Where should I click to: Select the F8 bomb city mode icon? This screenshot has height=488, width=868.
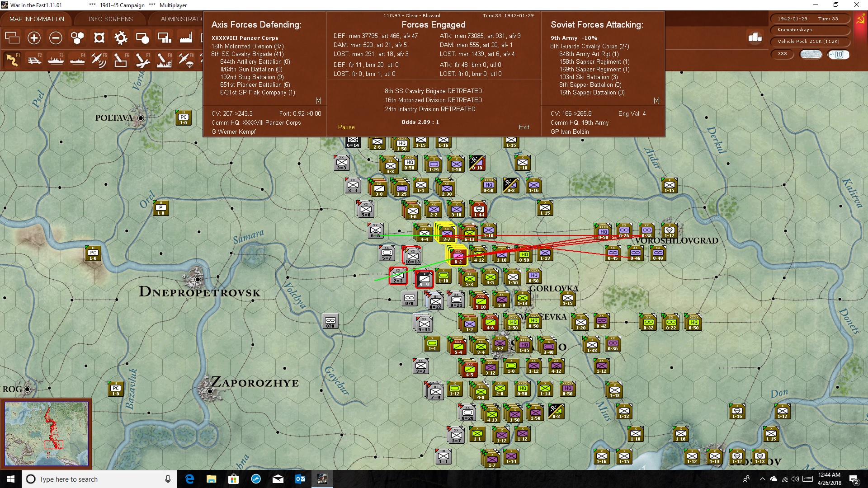pyautogui.click(x=164, y=60)
